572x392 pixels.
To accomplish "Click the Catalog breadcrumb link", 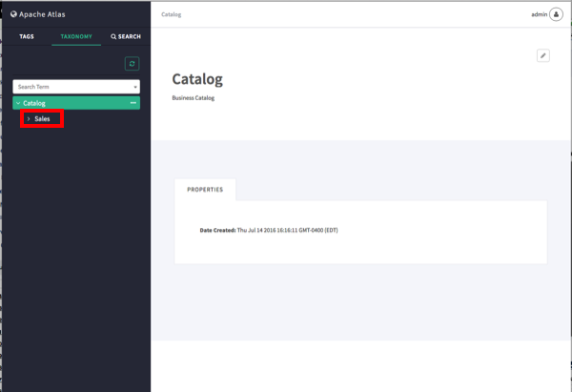I will pyautogui.click(x=171, y=14).
